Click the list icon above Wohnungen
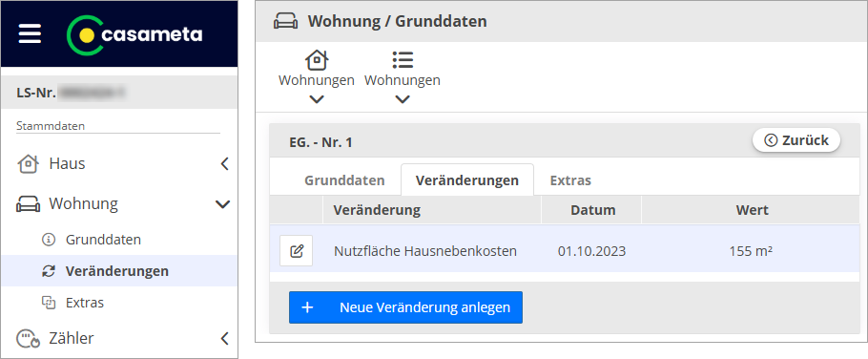 (x=403, y=60)
